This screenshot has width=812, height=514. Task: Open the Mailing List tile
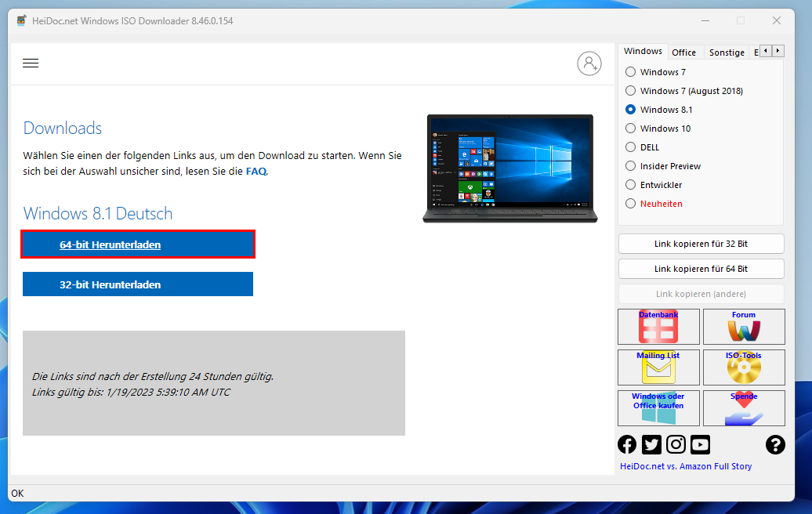point(658,367)
